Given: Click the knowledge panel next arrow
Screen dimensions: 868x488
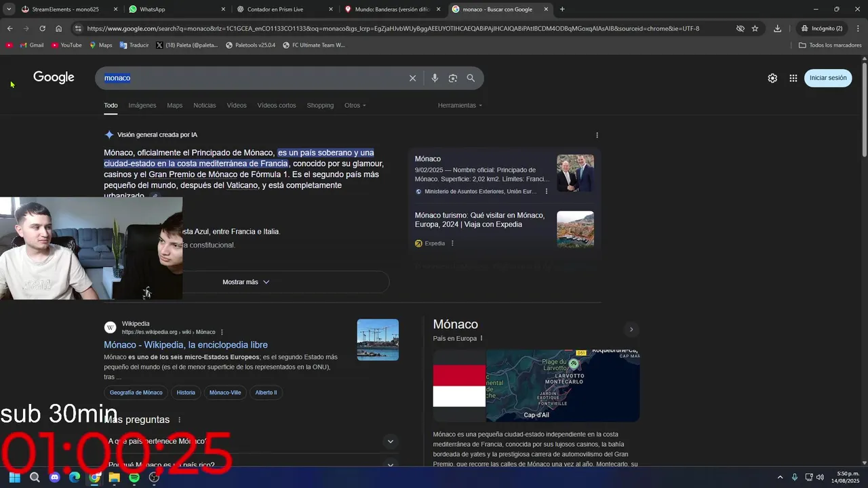Looking at the screenshot, I should pos(631,329).
